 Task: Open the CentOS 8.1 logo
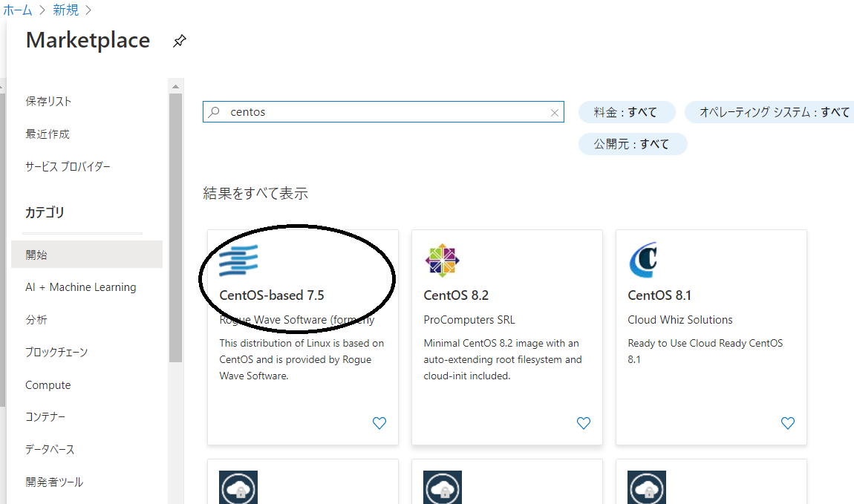point(644,260)
